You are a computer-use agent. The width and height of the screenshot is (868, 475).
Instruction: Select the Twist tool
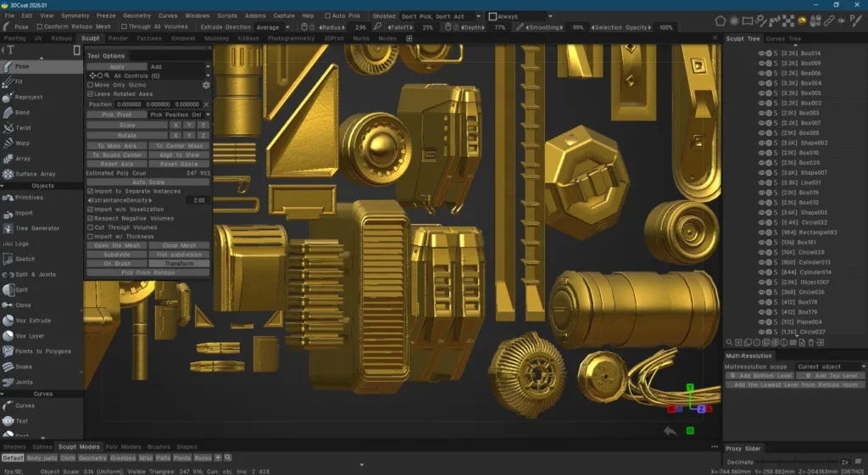point(23,127)
